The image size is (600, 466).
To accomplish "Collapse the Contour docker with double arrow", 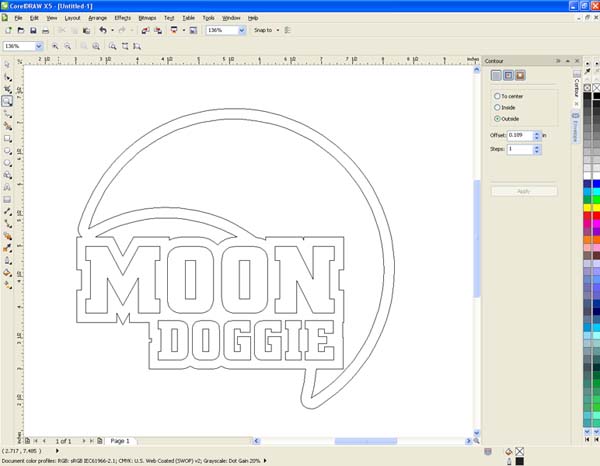I will tap(558, 61).
